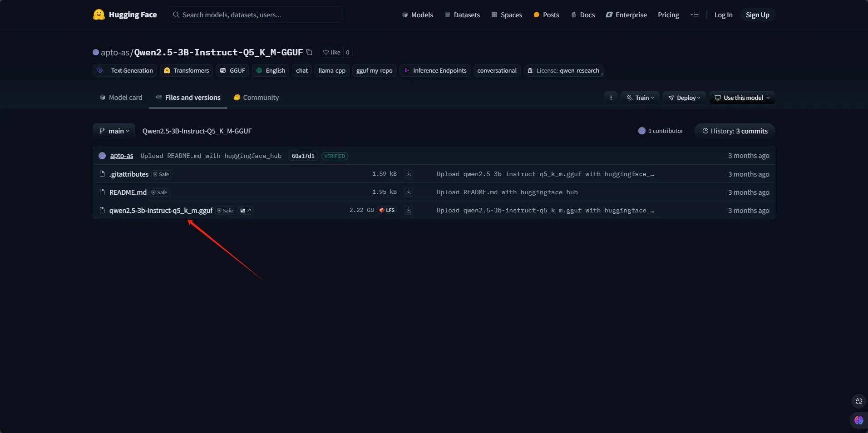Open the README.md file

128,192
